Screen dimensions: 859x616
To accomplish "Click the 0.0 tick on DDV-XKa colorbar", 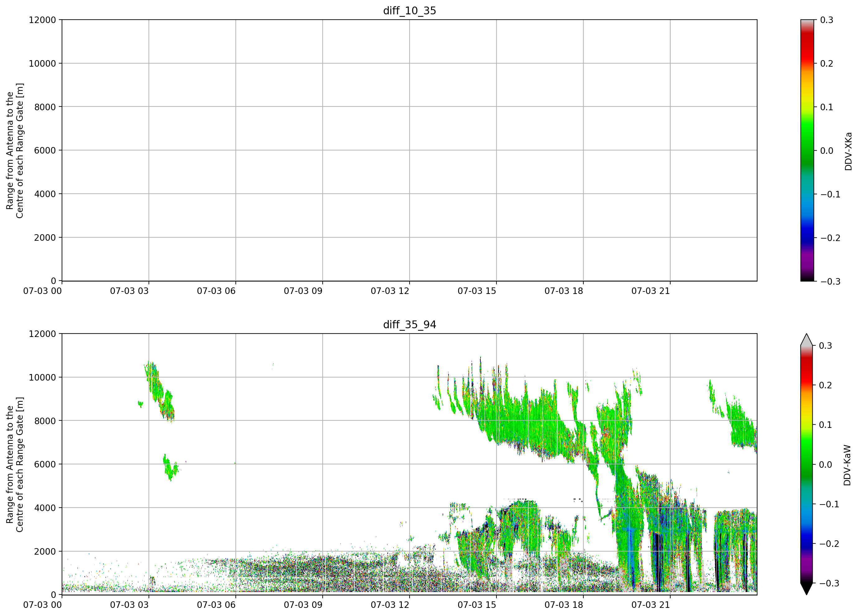I will point(827,150).
